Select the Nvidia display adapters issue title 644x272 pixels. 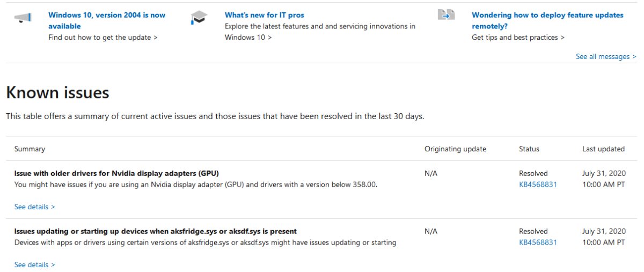tap(116, 173)
